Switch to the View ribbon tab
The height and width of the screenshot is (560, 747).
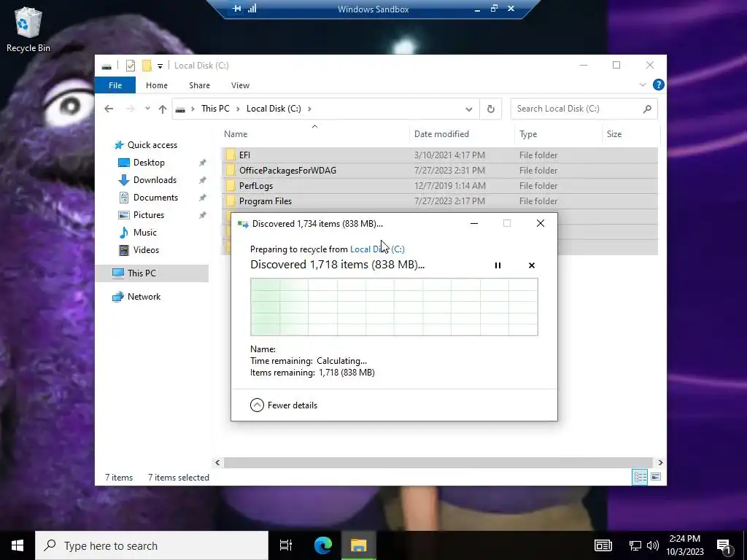pyautogui.click(x=240, y=85)
